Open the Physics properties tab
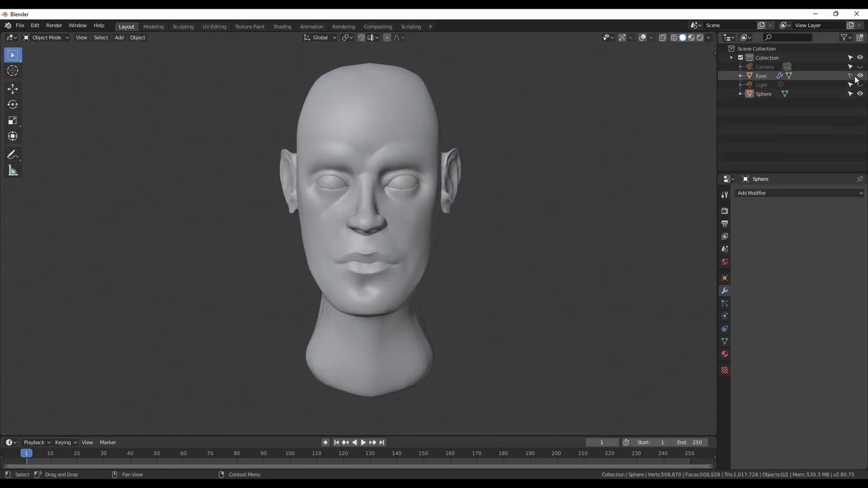Image resolution: width=868 pixels, height=488 pixels. pyautogui.click(x=724, y=317)
